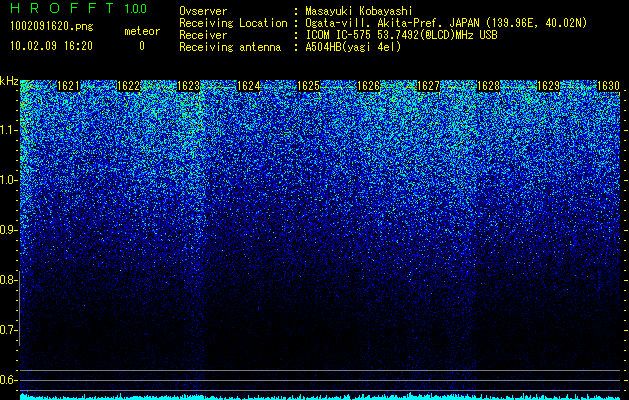Click the Ogata-vill. Akita-Pref. JAPAN location text
This screenshot has height=400, width=629.
point(446,23)
